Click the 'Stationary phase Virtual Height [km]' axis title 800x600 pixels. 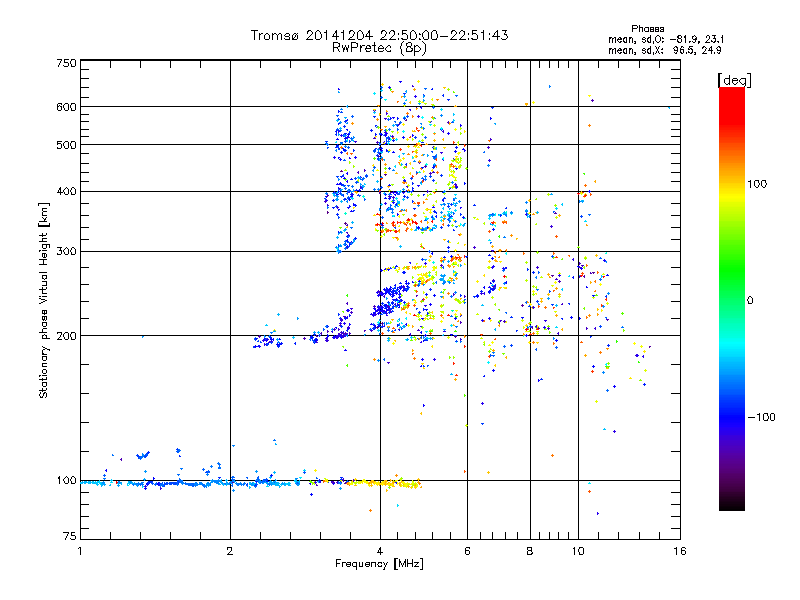44,300
